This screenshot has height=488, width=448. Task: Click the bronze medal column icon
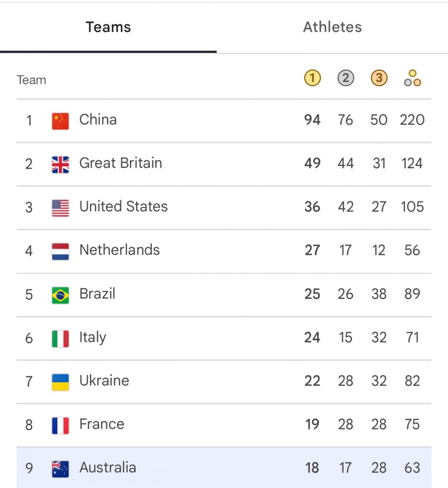[379, 78]
